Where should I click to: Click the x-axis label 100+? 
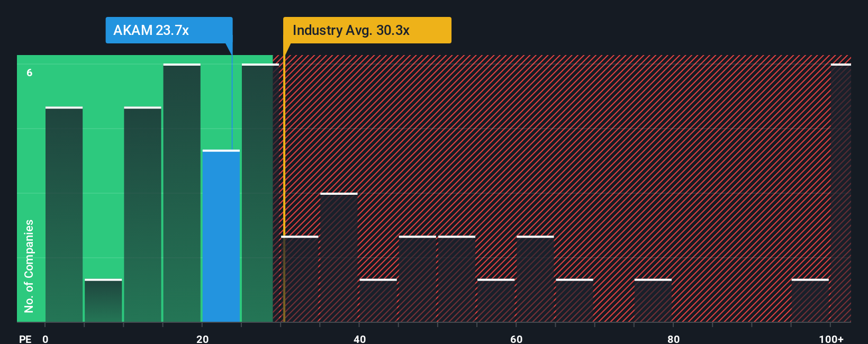point(831,339)
